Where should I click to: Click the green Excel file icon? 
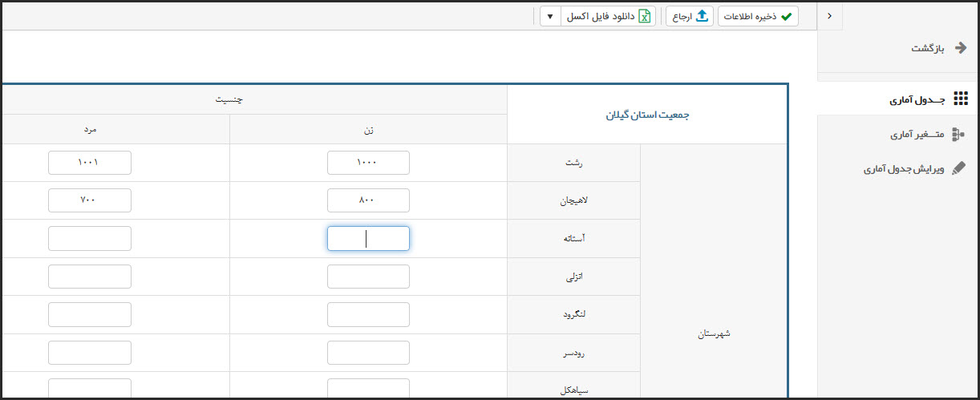click(644, 17)
